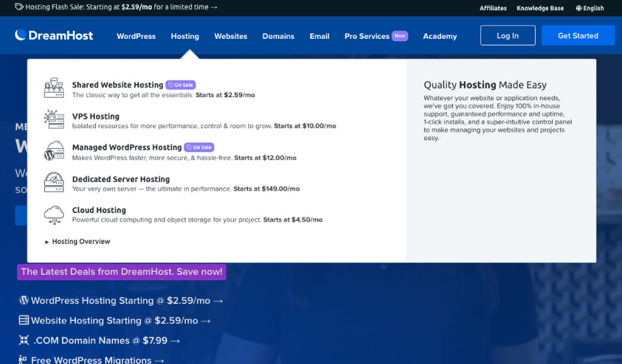Viewport: 622px width, 364px height.
Task: Open the WordPress menu
Action: click(x=136, y=36)
